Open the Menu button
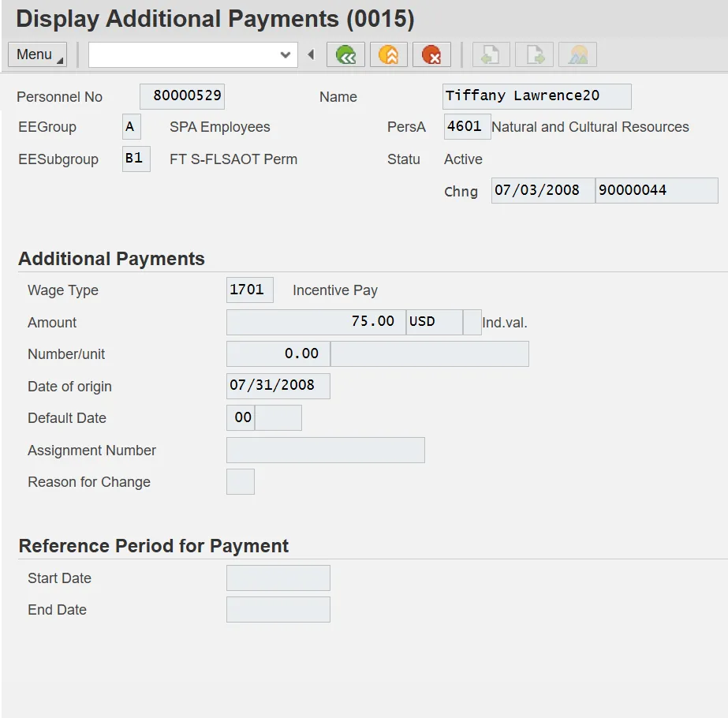The height and width of the screenshot is (718, 728). [37, 54]
